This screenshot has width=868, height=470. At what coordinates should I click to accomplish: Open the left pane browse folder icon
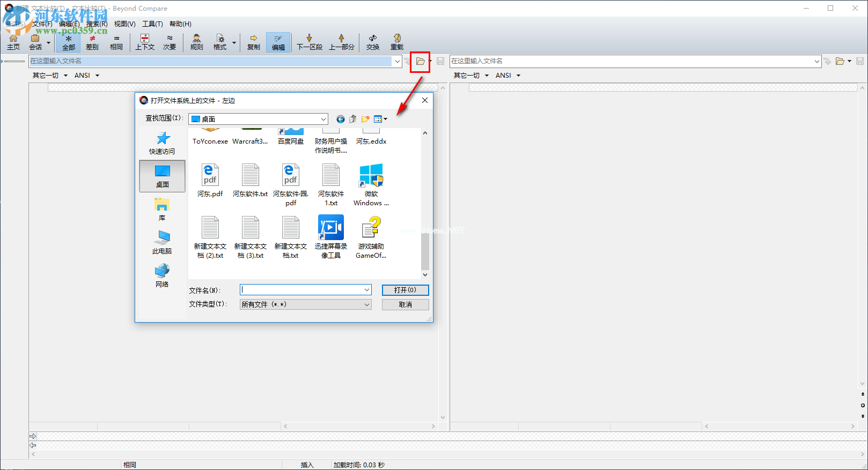[x=420, y=62]
